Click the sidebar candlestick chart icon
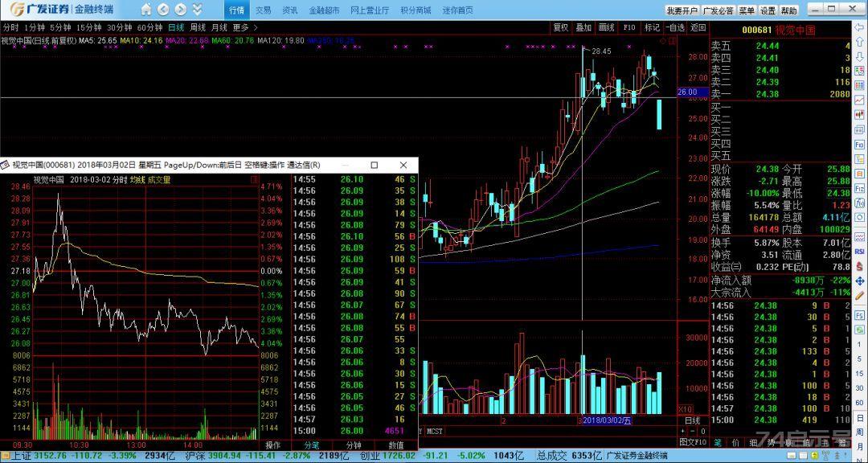868x463 pixels. tap(860, 114)
